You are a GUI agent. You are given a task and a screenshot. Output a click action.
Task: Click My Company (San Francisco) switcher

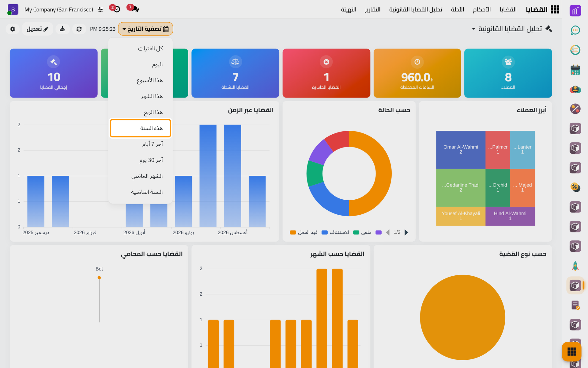click(x=59, y=10)
